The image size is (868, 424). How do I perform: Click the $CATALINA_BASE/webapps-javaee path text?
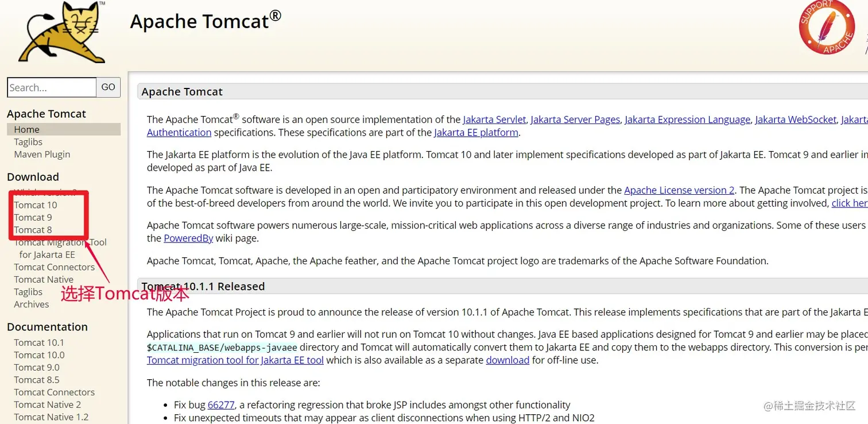pyautogui.click(x=222, y=348)
